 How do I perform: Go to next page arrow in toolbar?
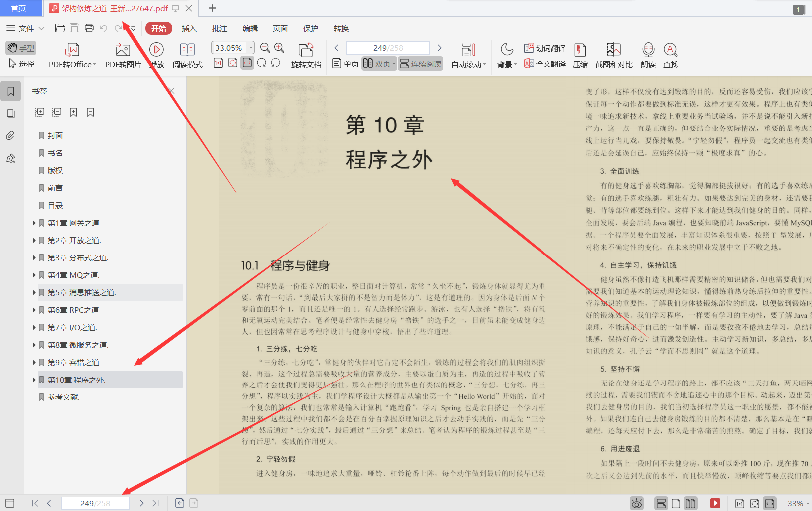point(439,48)
